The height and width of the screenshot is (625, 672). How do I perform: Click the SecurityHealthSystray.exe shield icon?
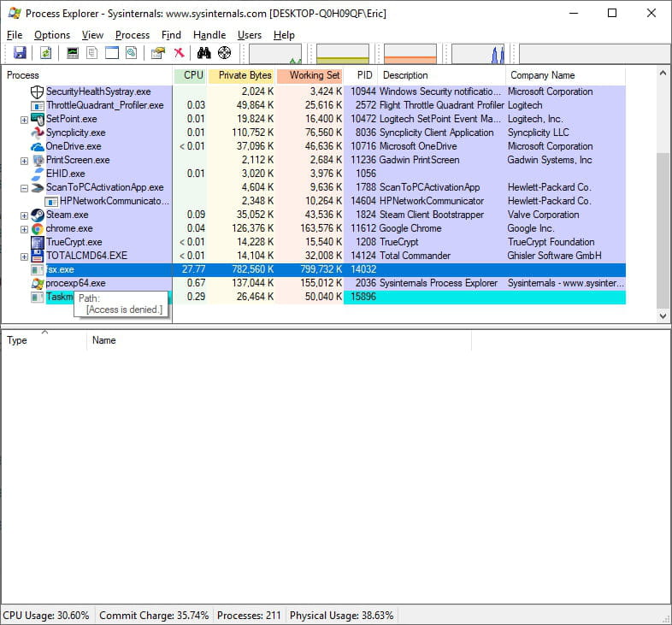tap(38, 91)
